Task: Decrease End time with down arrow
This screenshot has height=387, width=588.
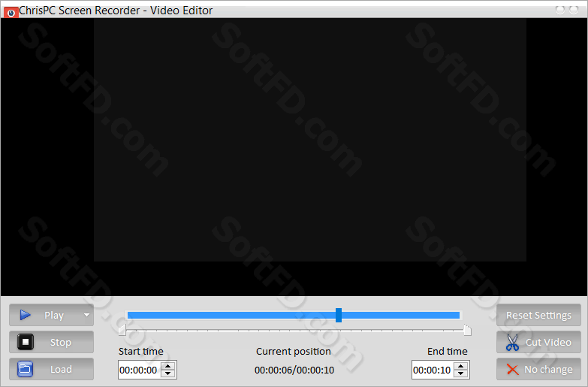Action: click(461, 373)
